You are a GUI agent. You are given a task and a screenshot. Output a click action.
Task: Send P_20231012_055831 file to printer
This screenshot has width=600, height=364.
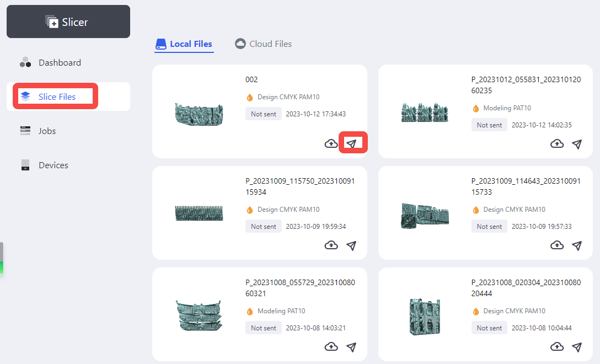pyautogui.click(x=577, y=144)
